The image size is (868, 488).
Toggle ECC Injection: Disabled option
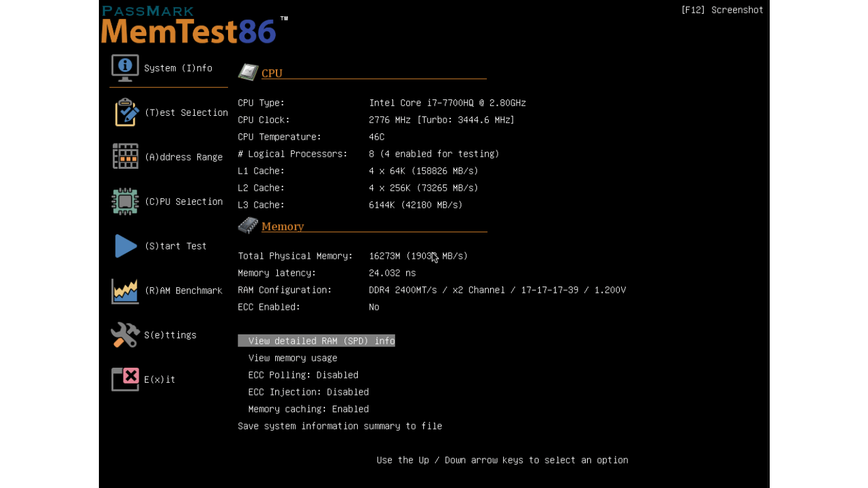click(x=309, y=392)
